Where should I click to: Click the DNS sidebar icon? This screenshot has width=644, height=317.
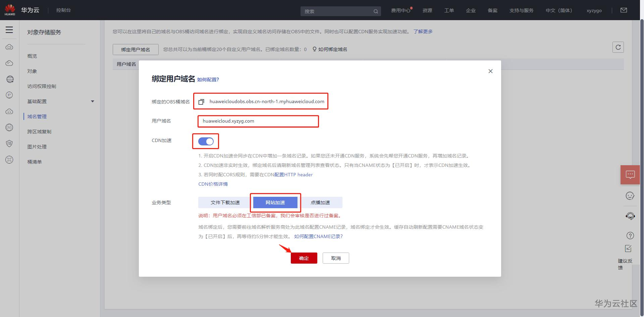tap(9, 127)
